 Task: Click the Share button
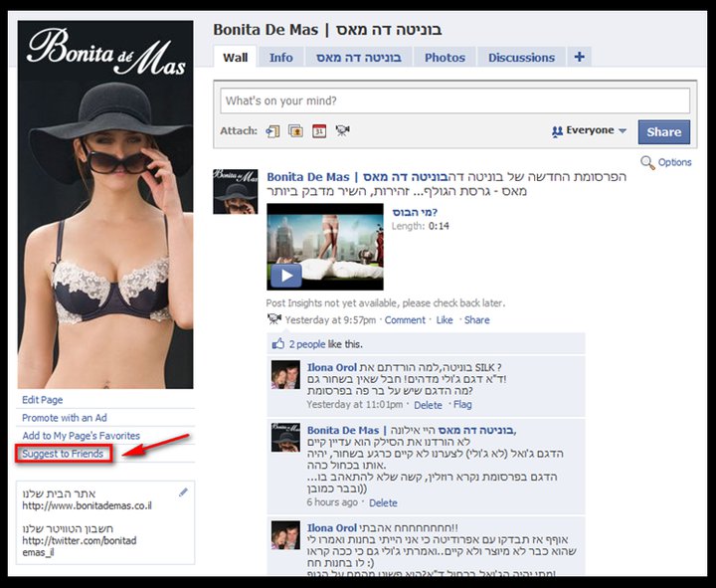663,132
